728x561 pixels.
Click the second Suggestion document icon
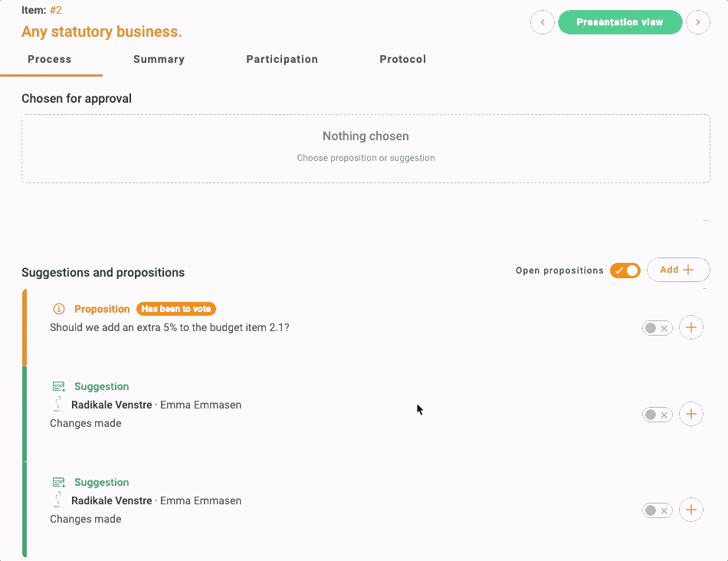point(59,483)
